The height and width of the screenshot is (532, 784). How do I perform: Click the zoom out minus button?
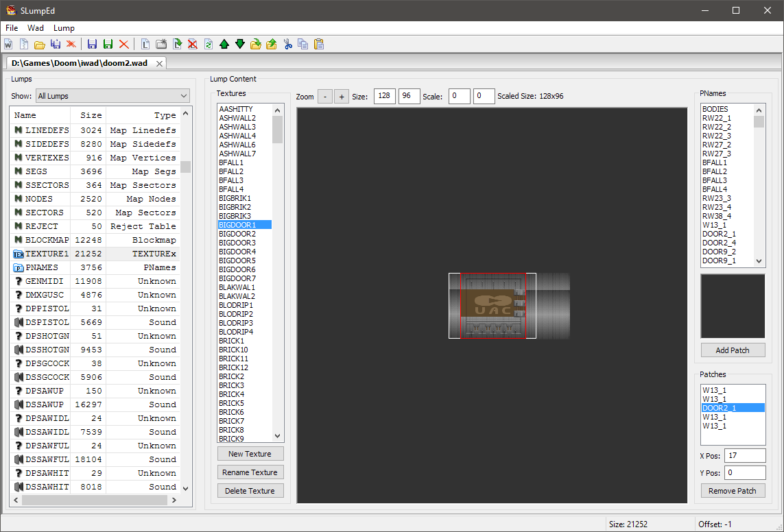coord(325,97)
